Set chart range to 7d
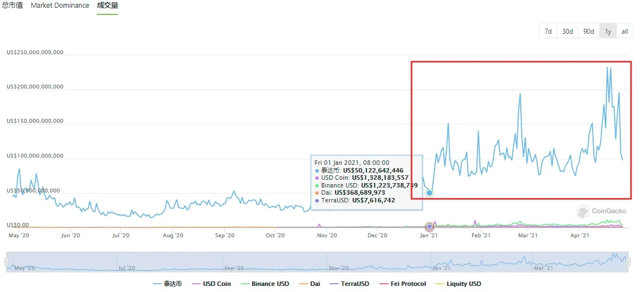 tap(548, 32)
